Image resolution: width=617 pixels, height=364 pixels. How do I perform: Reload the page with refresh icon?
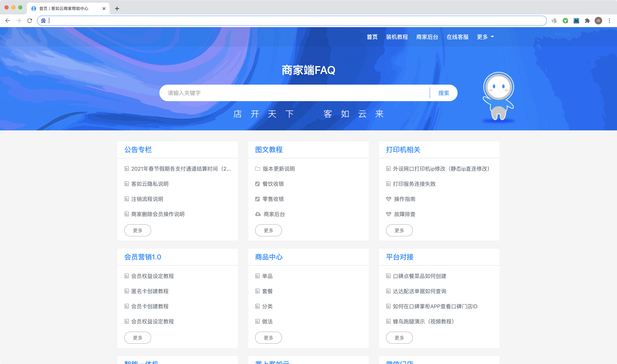30,21
